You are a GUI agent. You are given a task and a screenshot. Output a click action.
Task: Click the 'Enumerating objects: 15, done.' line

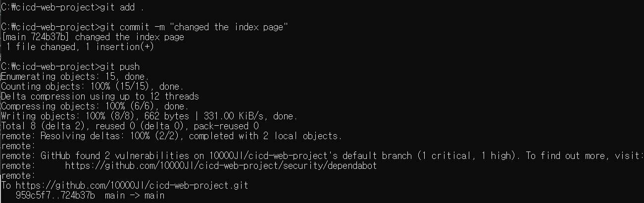(x=75, y=77)
